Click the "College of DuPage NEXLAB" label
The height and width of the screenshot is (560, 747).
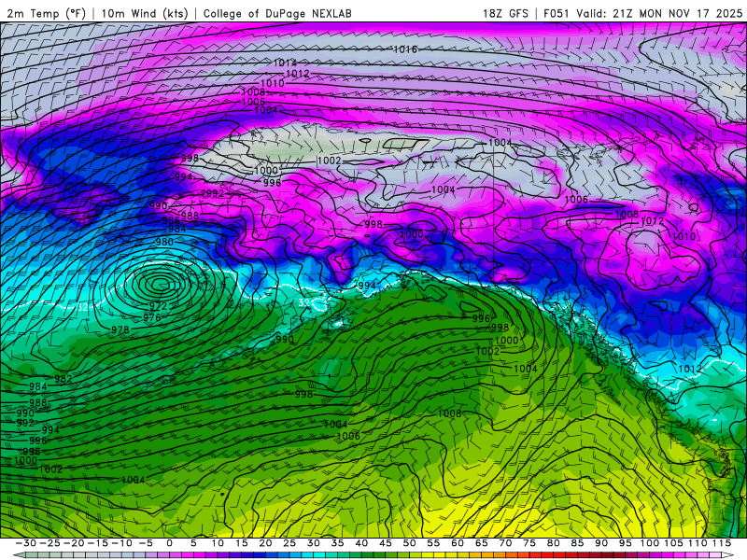(x=277, y=13)
